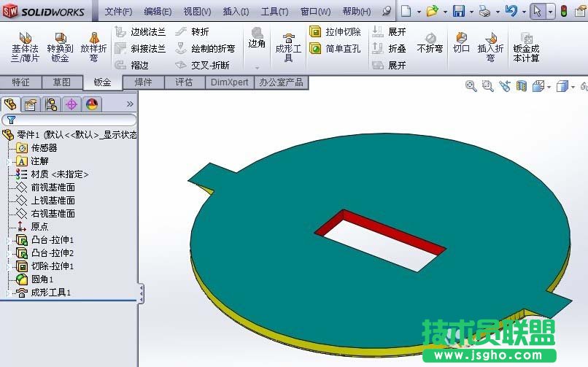Open the Window (窗口) menu
The width and height of the screenshot is (588, 367).
pyautogui.click(x=315, y=12)
